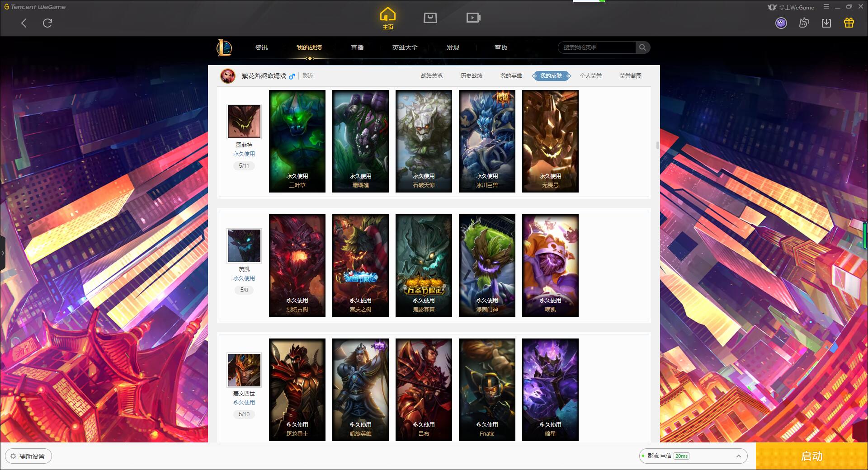Screen dimensions: 868x470
Task: Open the 英雄大全 tab
Action: click(405, 47)
